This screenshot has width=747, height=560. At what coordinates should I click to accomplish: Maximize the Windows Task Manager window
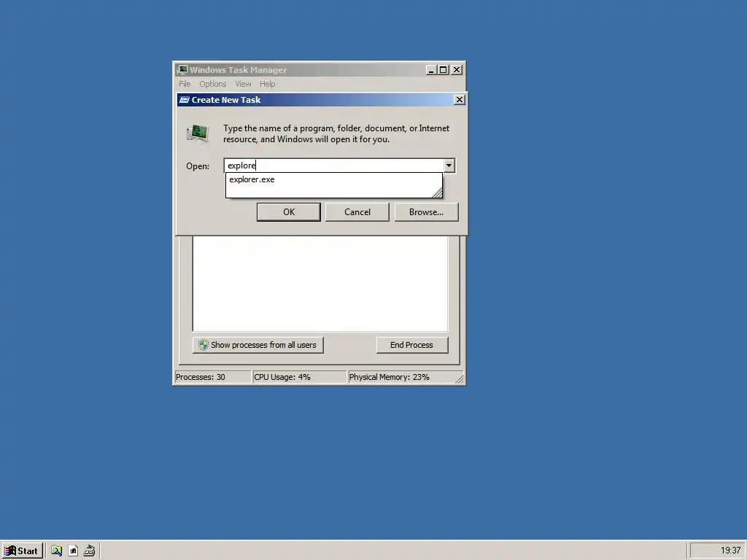443,70
